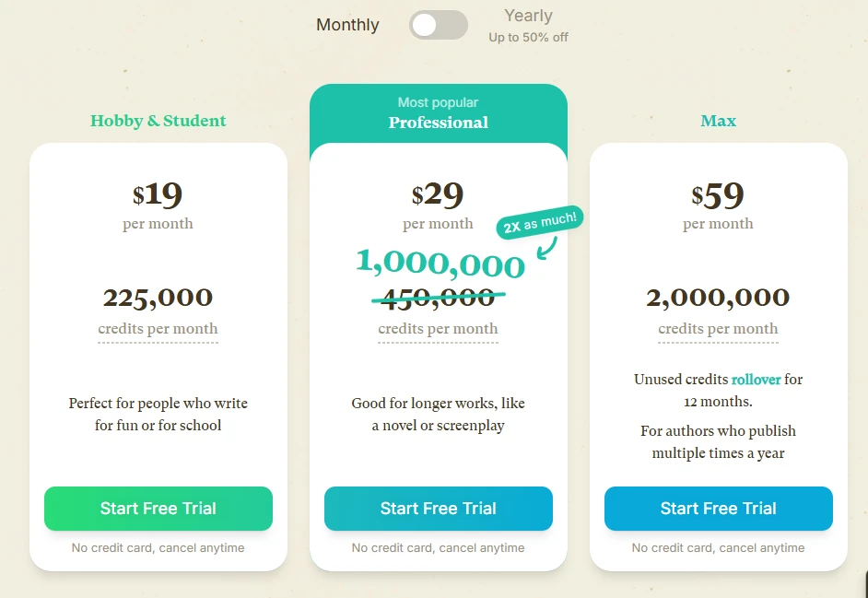Start free trial for Max plan
This screenshot has width=868, height=598.
[x=719, y=509]
